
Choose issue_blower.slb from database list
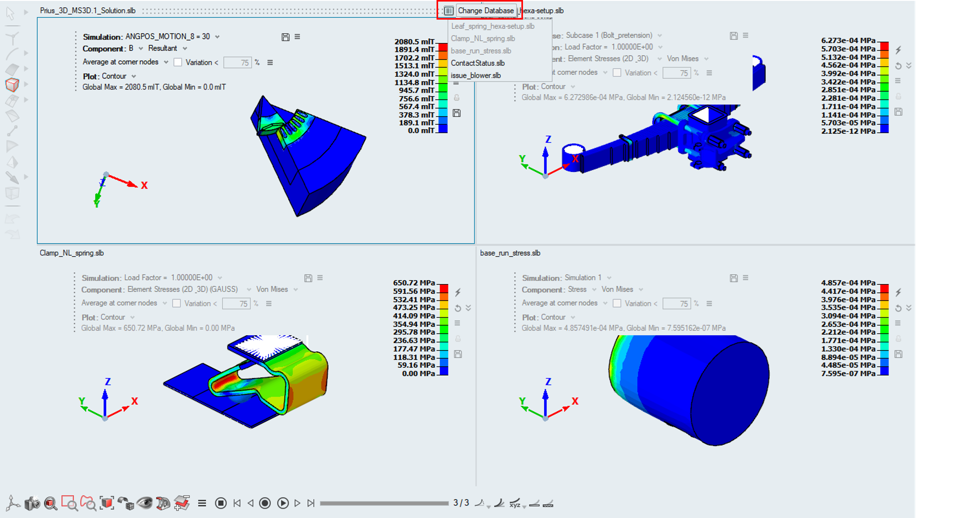coord(476,75)
